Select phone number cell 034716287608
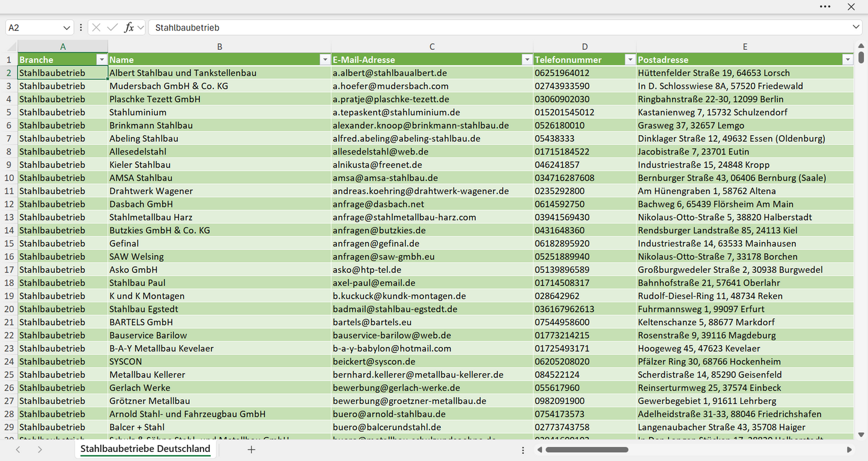Screen dimensions: 868x461 click(x=584, y=178)
